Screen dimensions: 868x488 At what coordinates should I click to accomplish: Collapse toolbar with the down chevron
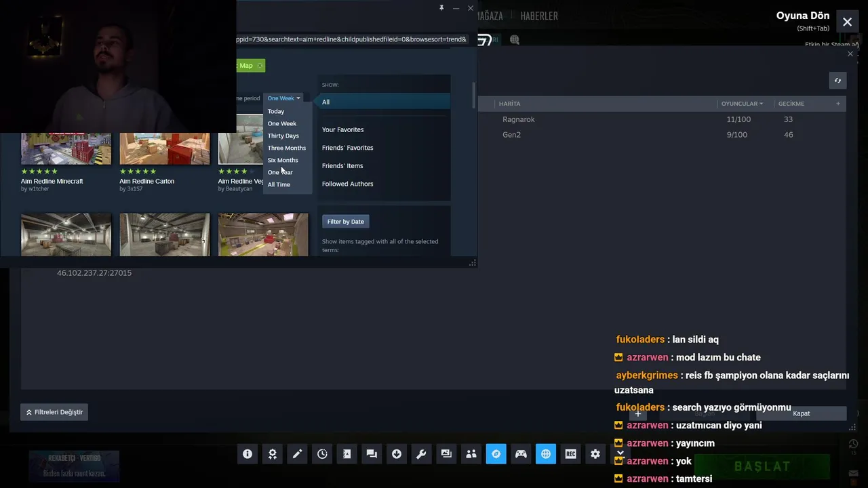click(620, 453)
